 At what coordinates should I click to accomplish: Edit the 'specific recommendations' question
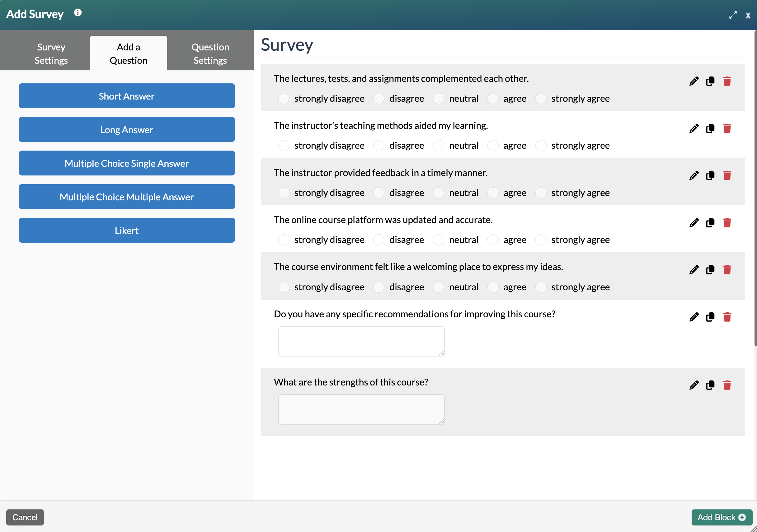tap(694, 317)
